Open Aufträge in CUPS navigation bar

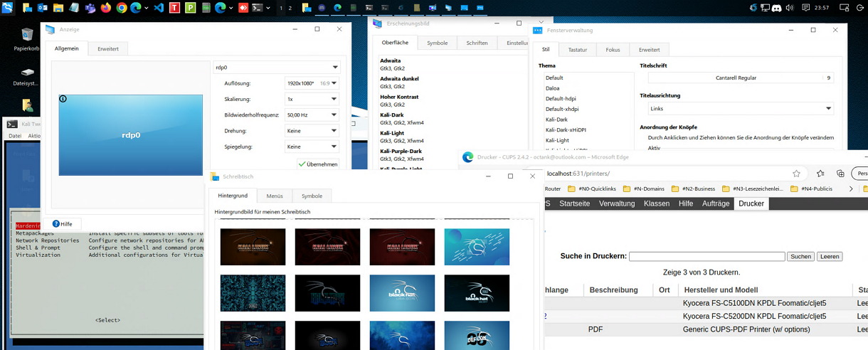point(716,203)
